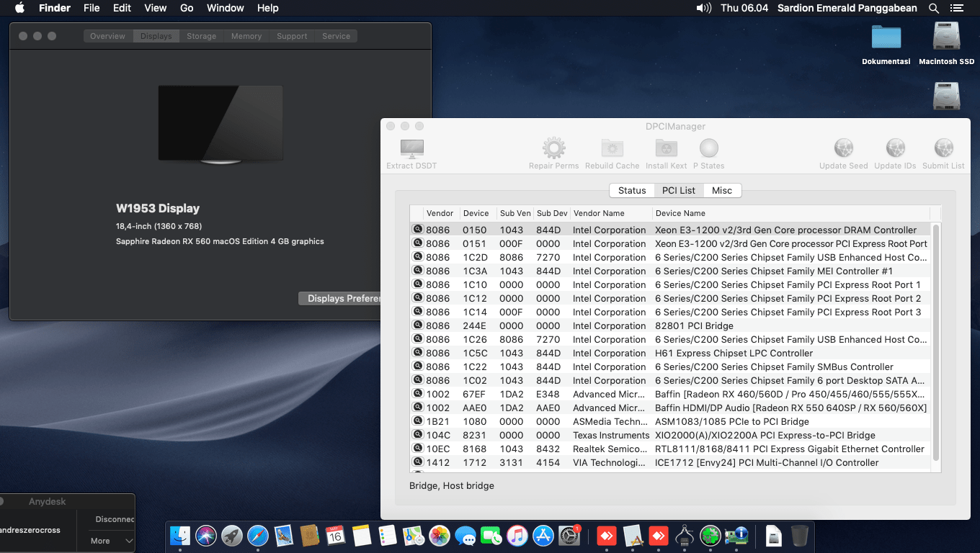The image size is (980, 553).
Task: Click the PCI list vertical scrollbar
Action: pos(935,342)
